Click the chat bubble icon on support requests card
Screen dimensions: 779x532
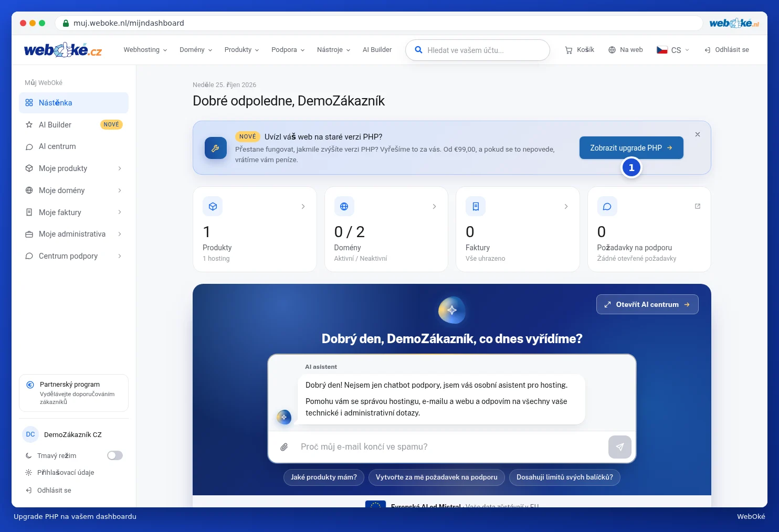click(607, 206)
